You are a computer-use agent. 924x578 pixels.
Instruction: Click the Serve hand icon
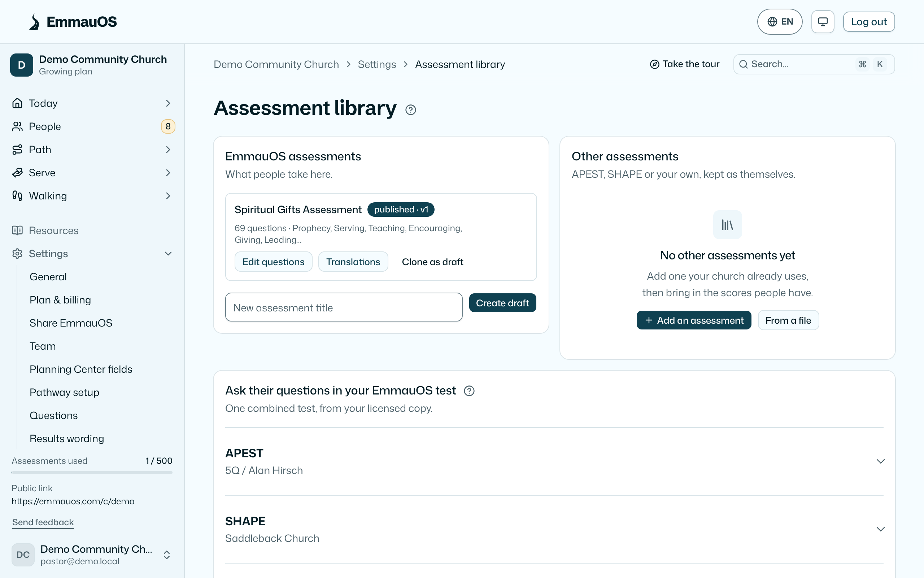(17, 173)
